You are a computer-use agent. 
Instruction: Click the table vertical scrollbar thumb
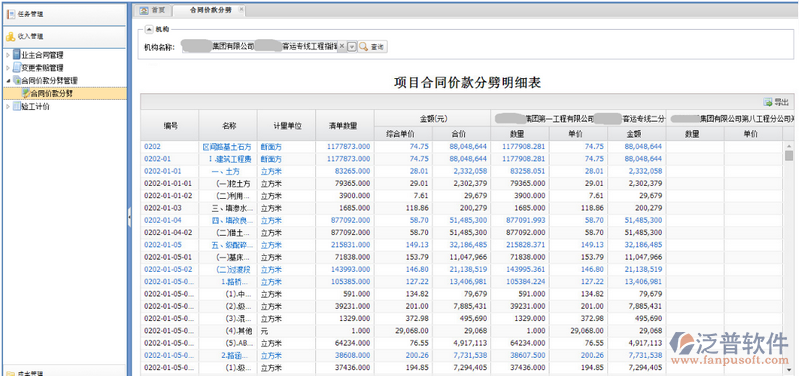coord(789,155)
